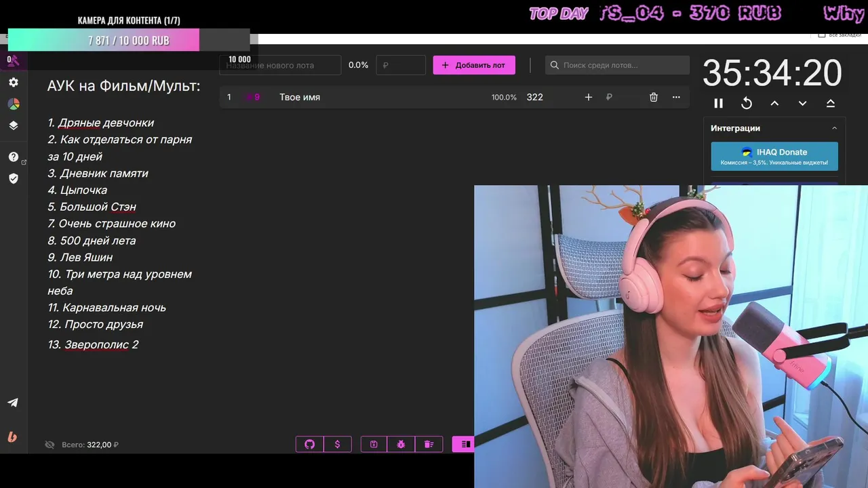Open the settings gear in sidebar
The image size is (868, 488).
click(14, 82)
